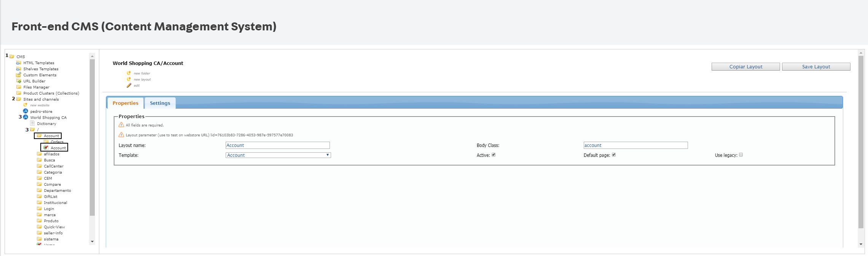Click the Dictionary page icon
The image size is (868, 256).
pos(32,123)
